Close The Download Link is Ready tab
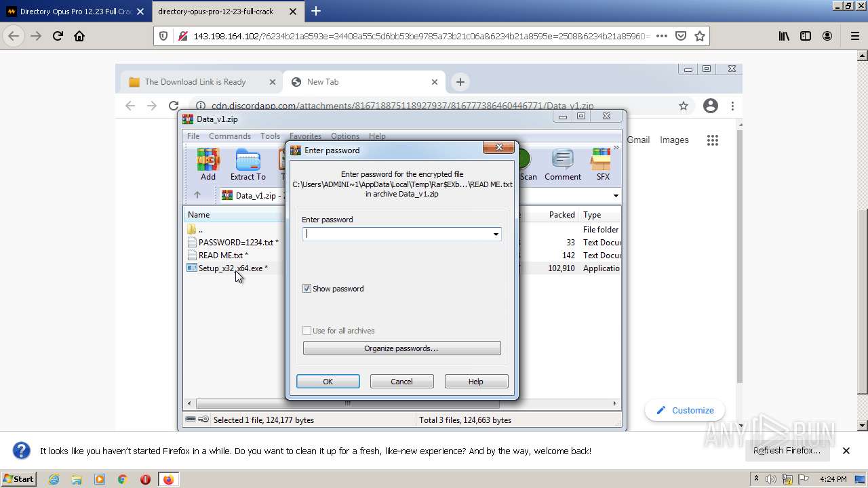This screenshot has height=488, width=868. pos(273,82)
